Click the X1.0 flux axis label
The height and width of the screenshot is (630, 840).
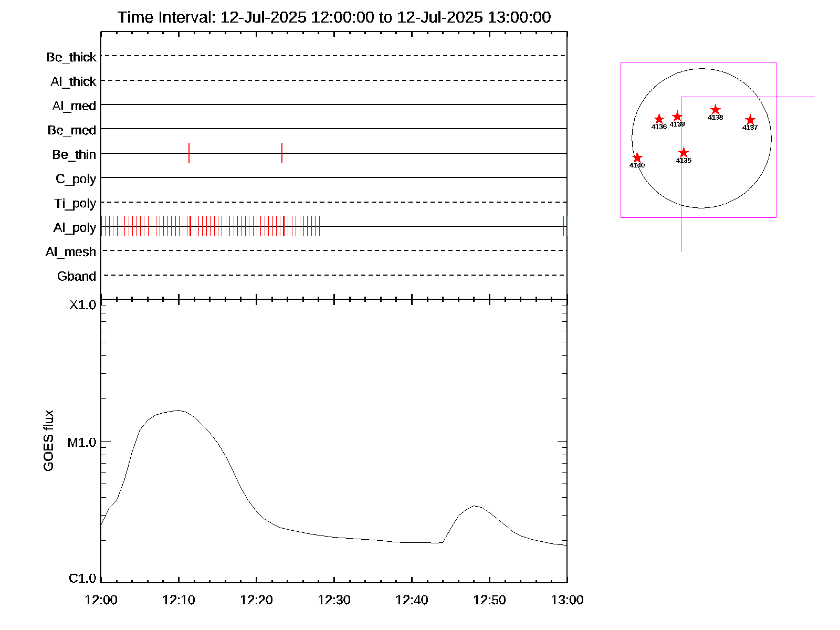(x=82, y=305)
